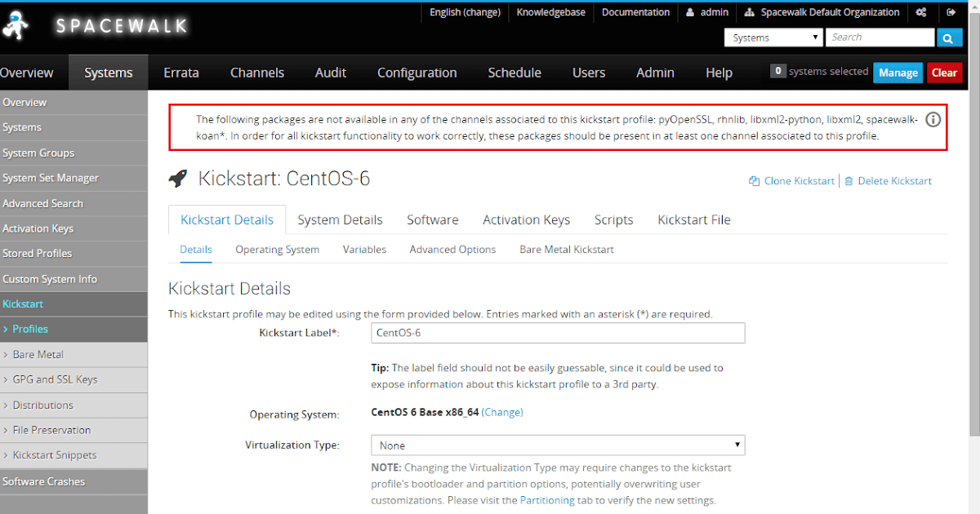Viewport: 980px width, 514px height.
Task: Select the Variables sub-tab
Action: (x=364, y=249)
